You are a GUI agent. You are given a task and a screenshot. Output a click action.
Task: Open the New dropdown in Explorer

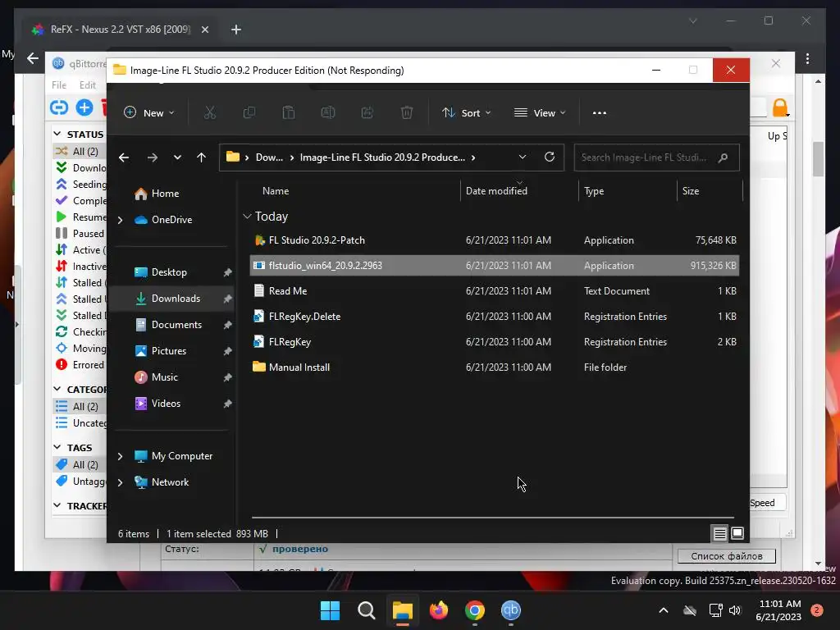[149, 112]
